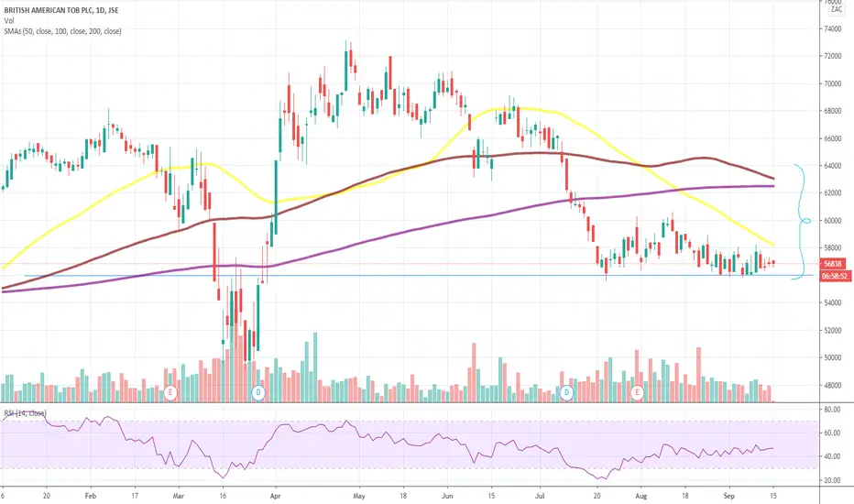Click the Mar date on time axis

point(179,496)
